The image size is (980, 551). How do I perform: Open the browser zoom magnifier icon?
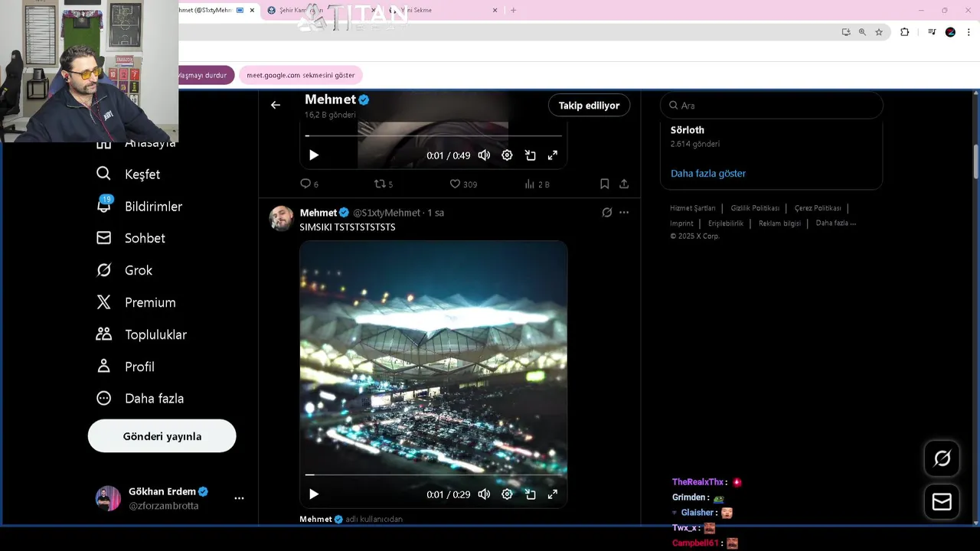pos(862,32)
